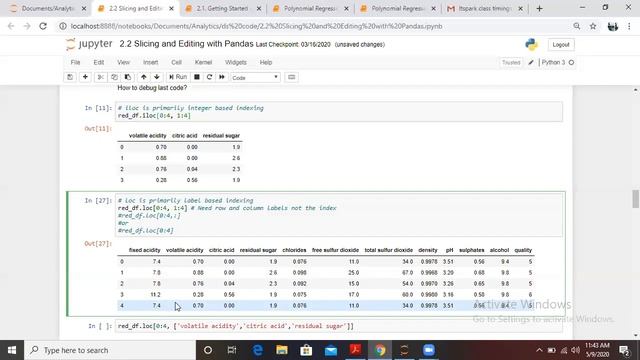Image resolution: width=640 pixels, height=360 pixels.
Task: Open the notification center icon
Action: point(624,350)
